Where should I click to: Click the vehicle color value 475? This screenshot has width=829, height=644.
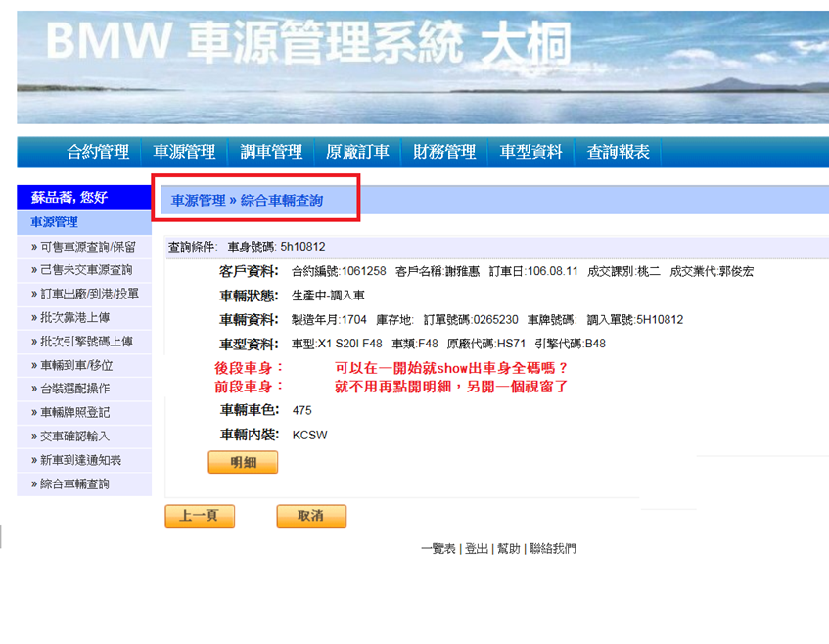pos(301,410)
